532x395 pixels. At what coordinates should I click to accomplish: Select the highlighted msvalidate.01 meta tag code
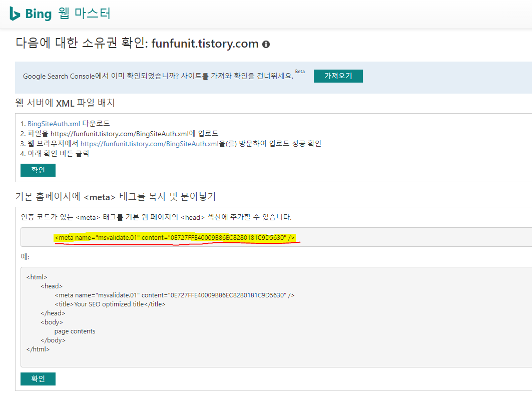point(174,237)
